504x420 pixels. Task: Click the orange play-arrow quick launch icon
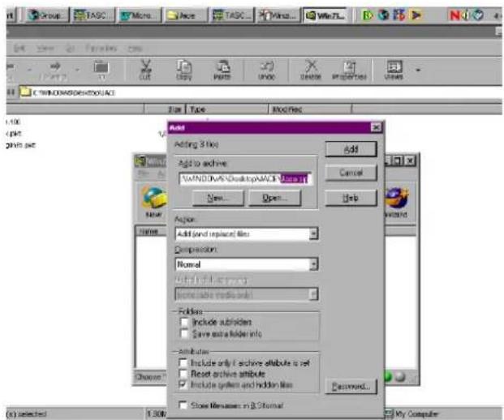(x=416, y=15)
